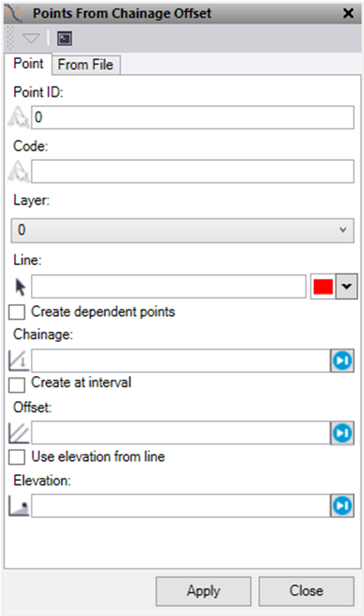
Task: Check Use elevation from line
Action: 17,458
